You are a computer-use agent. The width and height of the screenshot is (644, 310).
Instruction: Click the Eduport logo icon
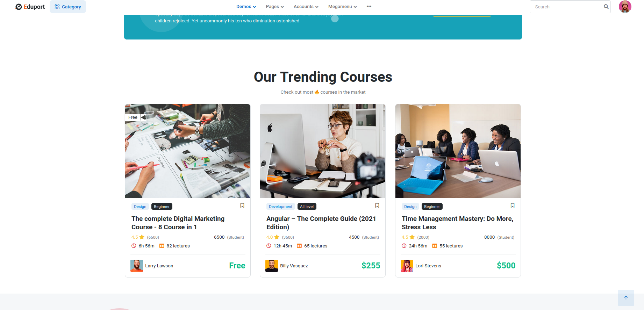point(19,7)
